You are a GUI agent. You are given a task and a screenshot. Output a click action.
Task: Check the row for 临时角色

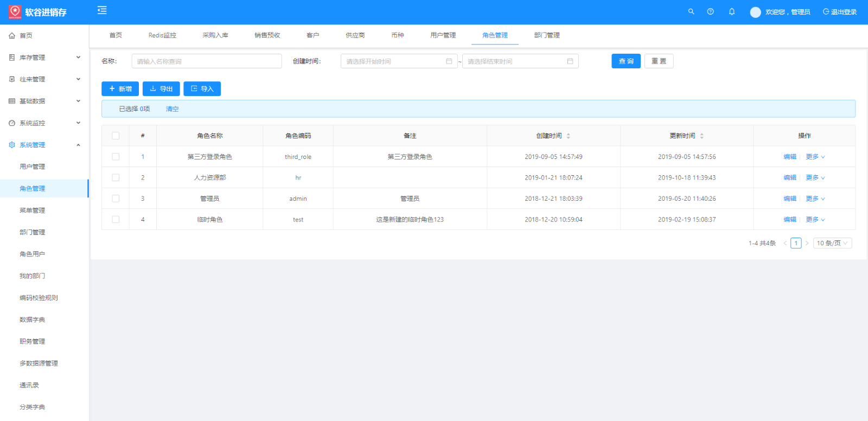pyautogui.click(x=116, y=219)
